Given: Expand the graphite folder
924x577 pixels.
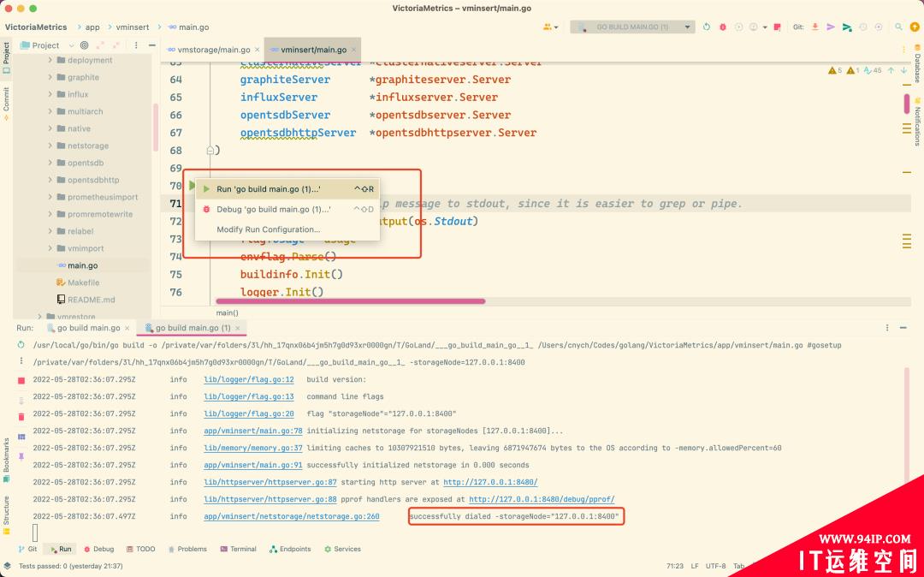Looking at the screenshot, I should coord(50,77).
